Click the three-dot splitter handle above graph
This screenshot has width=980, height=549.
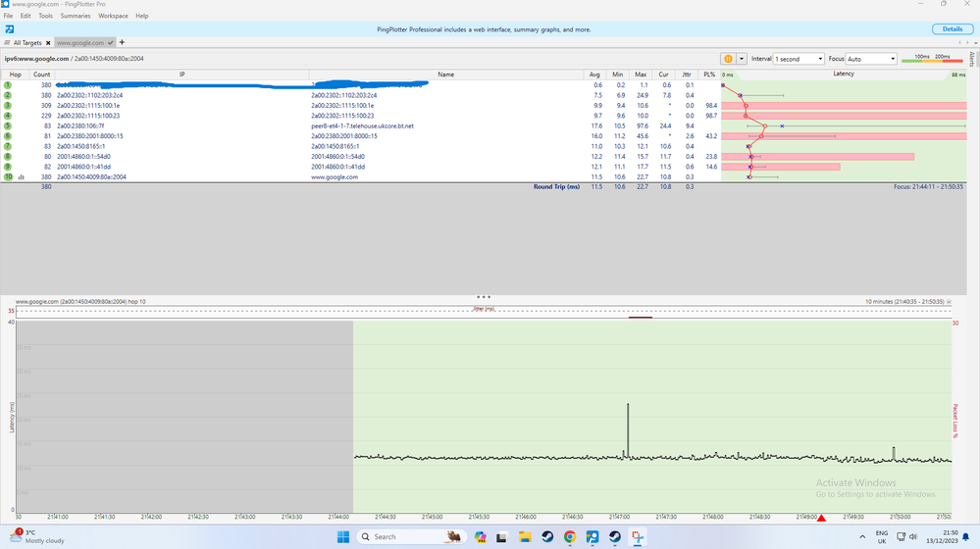483,296
